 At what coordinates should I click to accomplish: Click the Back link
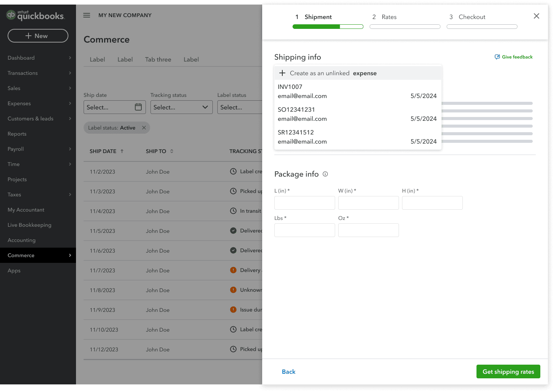point(288,371)
